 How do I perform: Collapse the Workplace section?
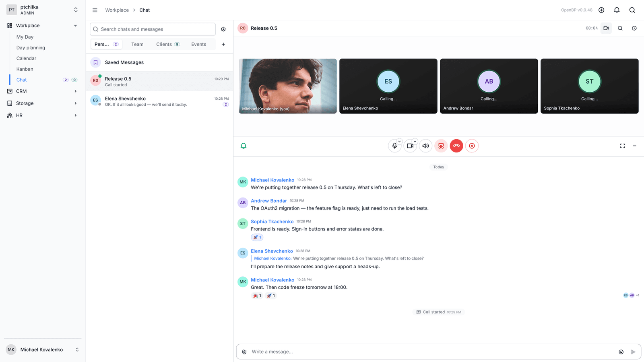(75, 26)
